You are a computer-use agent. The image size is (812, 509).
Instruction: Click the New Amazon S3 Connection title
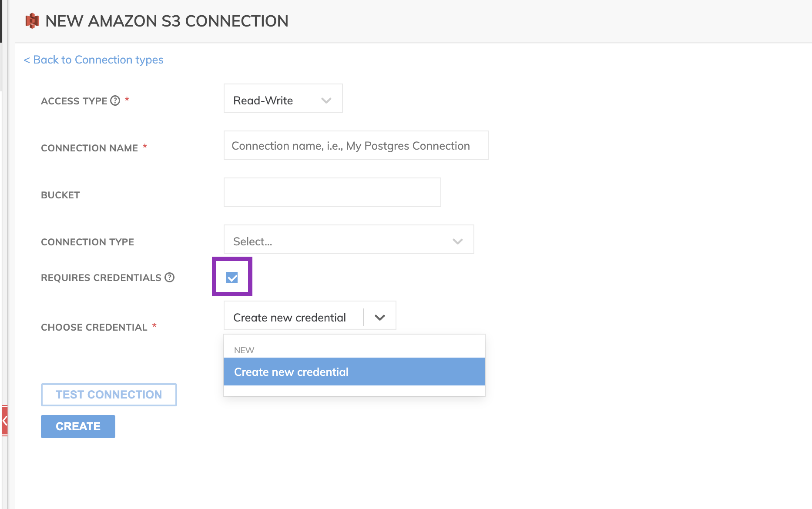[167, 21]
